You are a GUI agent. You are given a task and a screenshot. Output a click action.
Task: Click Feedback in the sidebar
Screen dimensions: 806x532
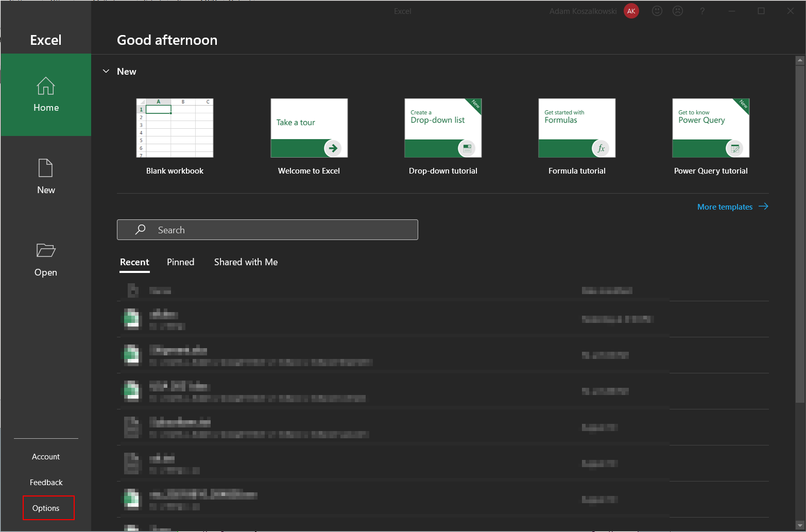[x=46, y=483]
